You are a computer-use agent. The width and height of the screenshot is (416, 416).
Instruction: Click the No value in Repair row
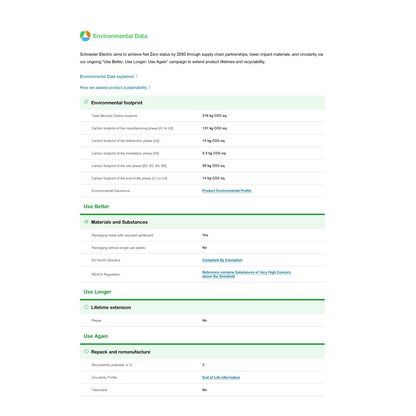[205, 320]
